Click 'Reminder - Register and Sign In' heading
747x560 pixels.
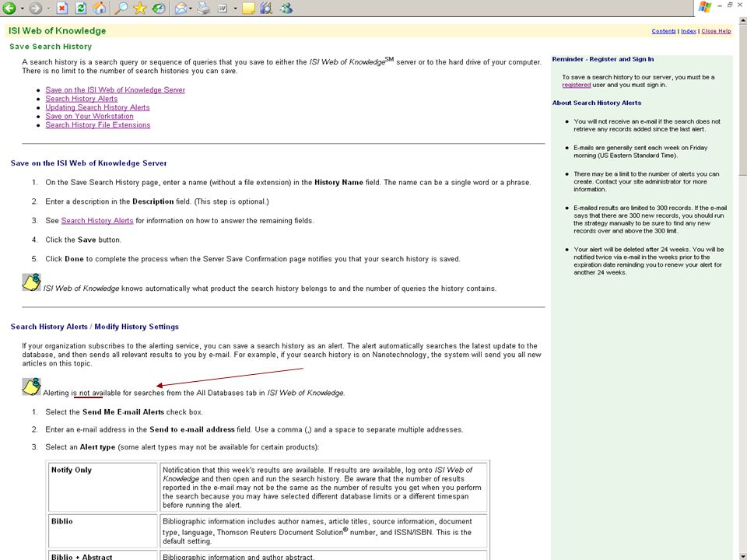602,60
